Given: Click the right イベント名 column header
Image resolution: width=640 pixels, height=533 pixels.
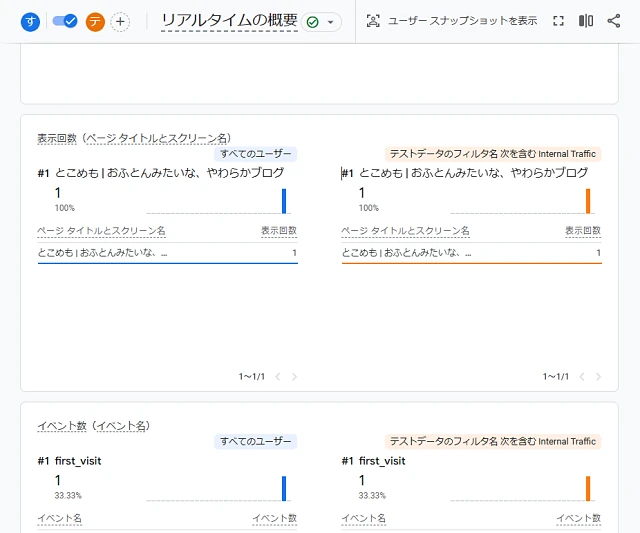Looking at the screenshot, I should pyautogui.click(x=364, y=518).
